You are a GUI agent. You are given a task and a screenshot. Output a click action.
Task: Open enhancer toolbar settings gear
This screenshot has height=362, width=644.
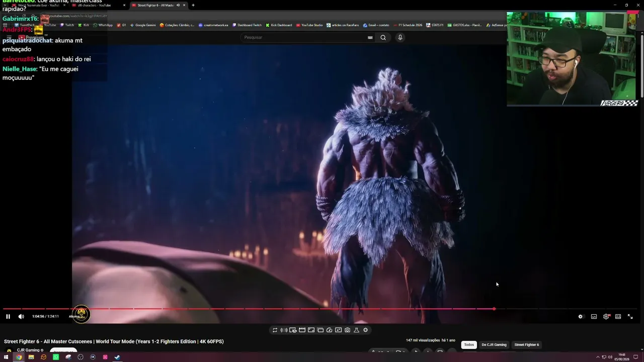pyautogui.click(x=365, y=330)
